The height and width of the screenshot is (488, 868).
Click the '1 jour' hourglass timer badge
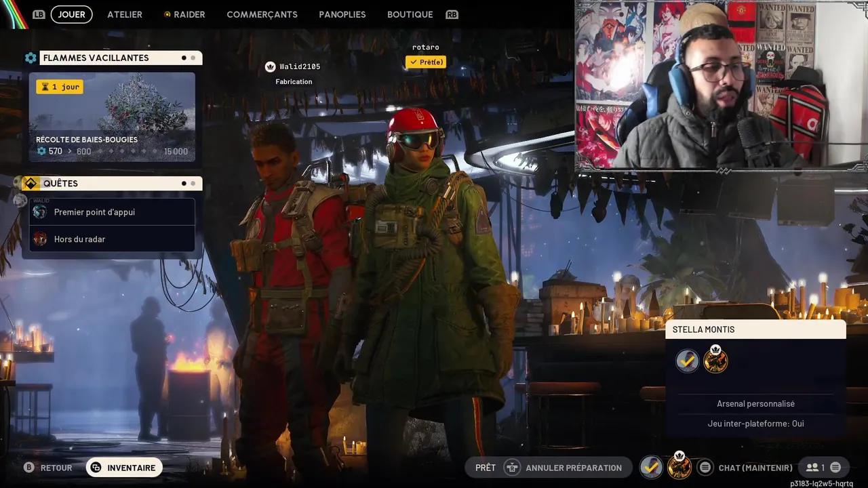[60, 87]
